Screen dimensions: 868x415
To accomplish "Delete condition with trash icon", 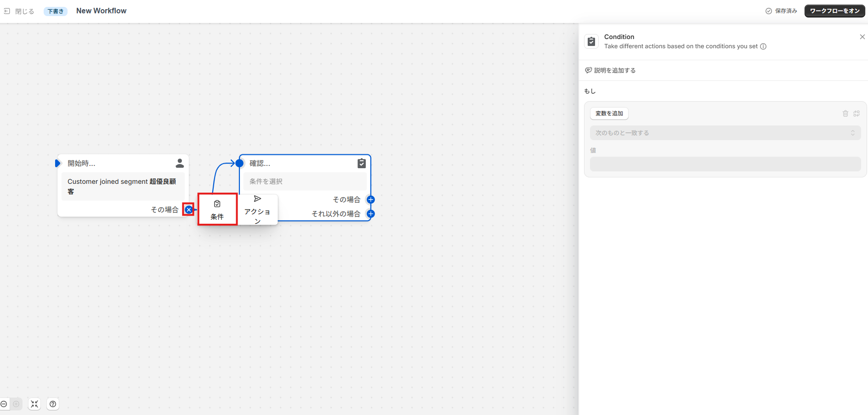I will (845, 114).
